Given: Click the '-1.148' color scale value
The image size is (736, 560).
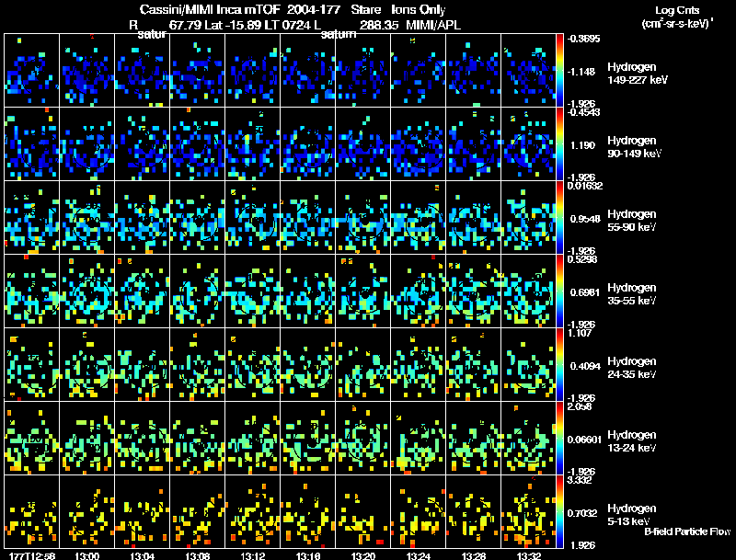Looking at the screenshot, I should [x=581, y=72].
